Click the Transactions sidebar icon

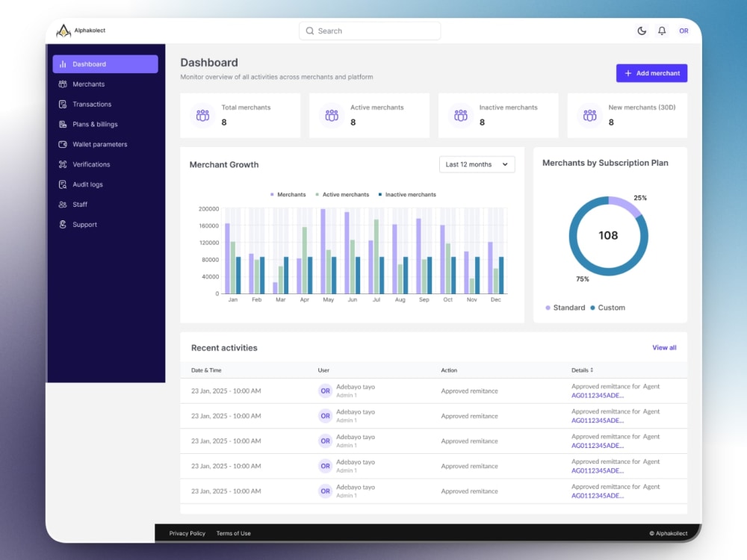[63, 105]
